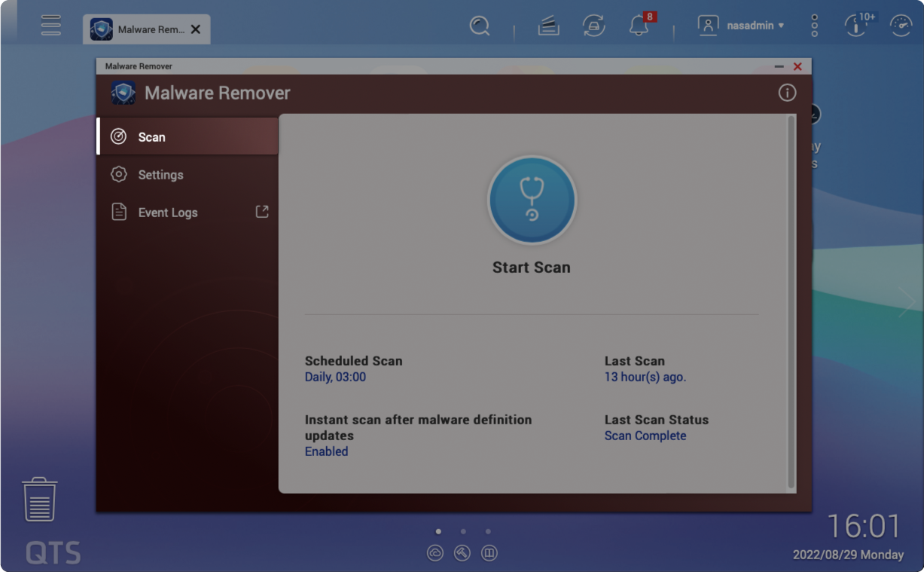Minimize the Malware Remover window
924x572 pixels.
tap(779, 66)
